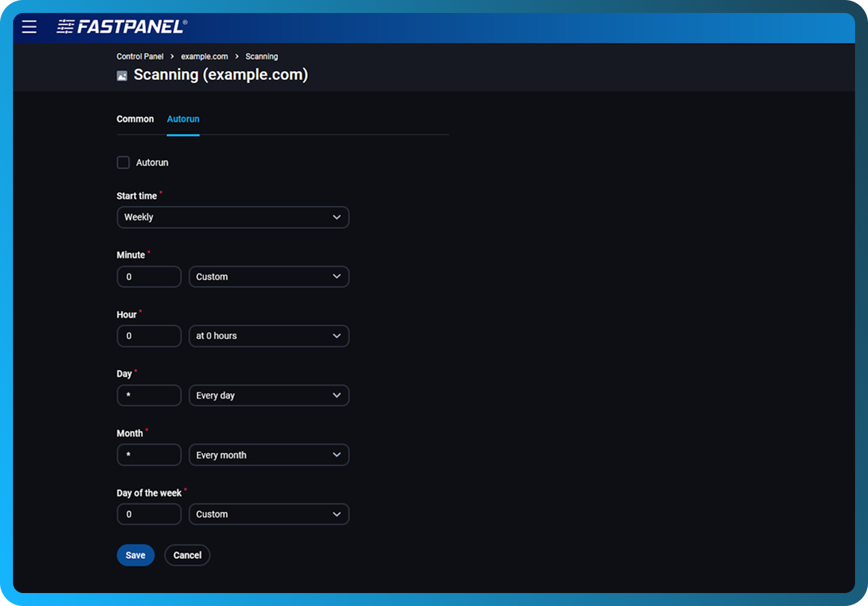Image resolution: width=868 pixels, height=606 pixels.
Task: Select the Hour input showing 0
Action: pos(149,336)
